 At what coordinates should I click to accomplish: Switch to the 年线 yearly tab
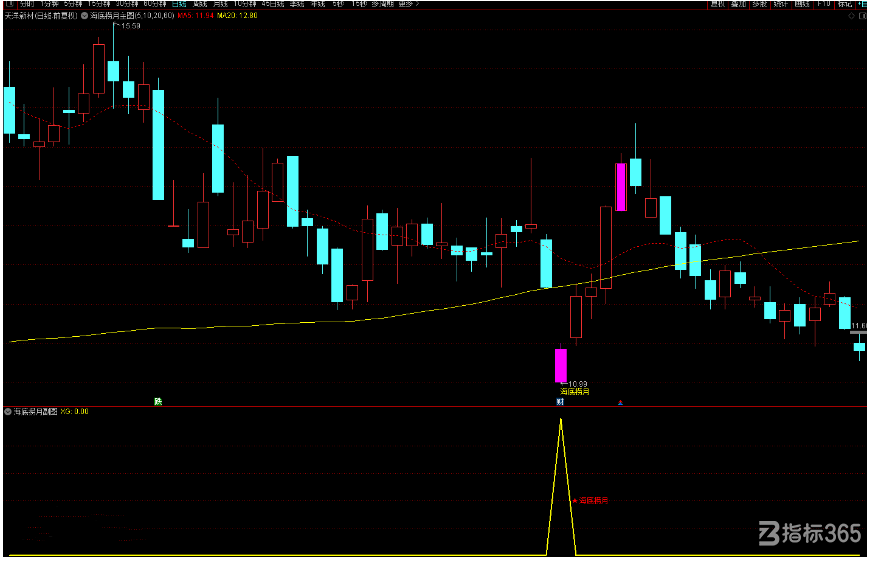[x=318, y=4]
